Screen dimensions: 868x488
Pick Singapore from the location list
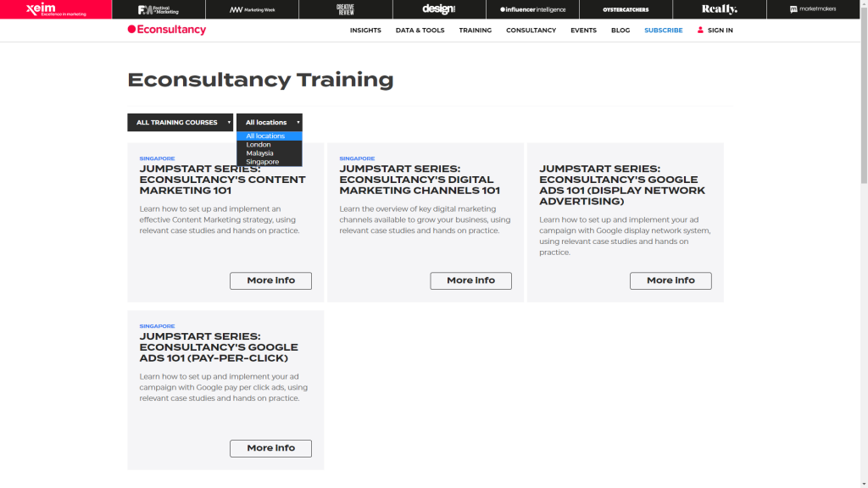click(x=269, y=162)
